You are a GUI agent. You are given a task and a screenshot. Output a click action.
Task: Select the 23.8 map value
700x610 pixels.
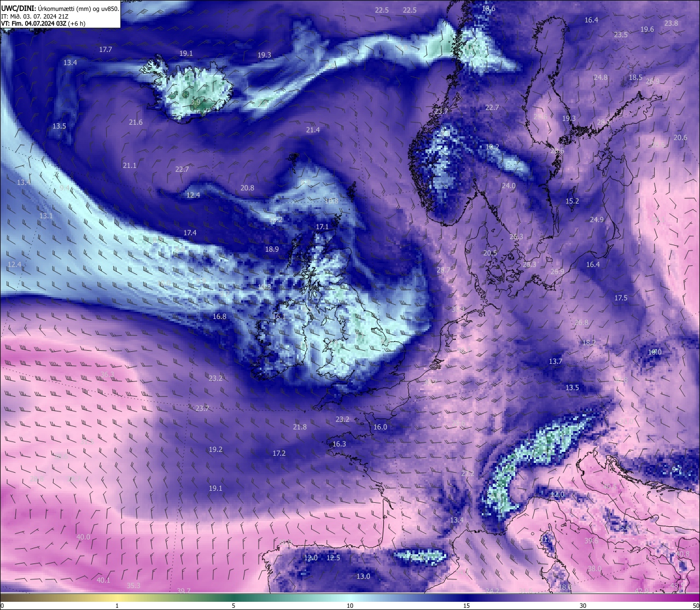point(671,24)
